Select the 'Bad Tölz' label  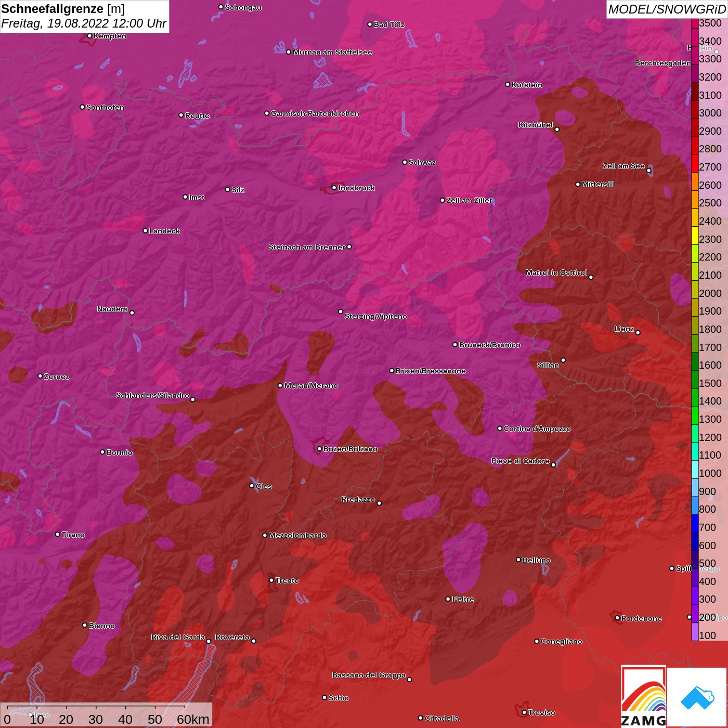pos(389,24)
